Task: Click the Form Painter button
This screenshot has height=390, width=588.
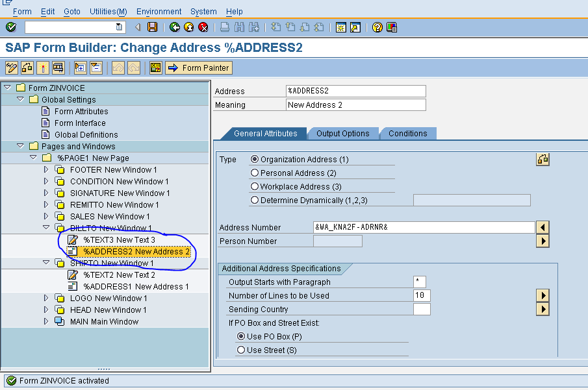Action: [x=198, y=67]
